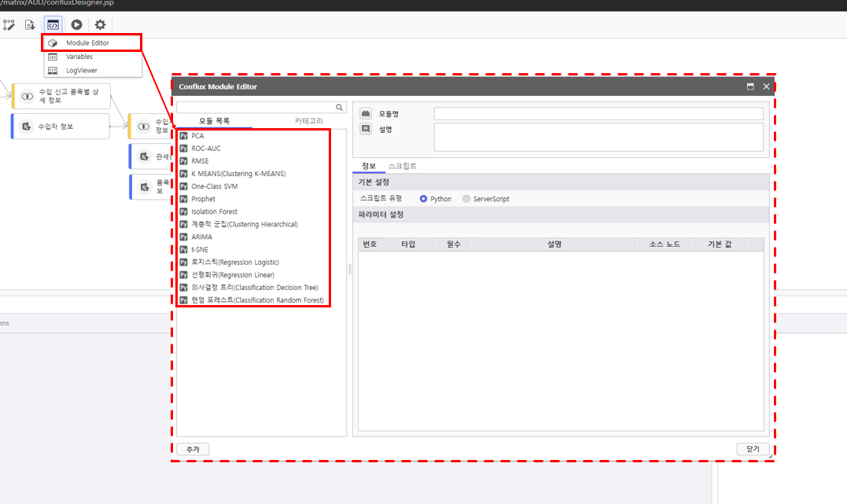
Task: Switch to the 스크립트 tab
Action: pyautogui.click(x=402, y=166)
